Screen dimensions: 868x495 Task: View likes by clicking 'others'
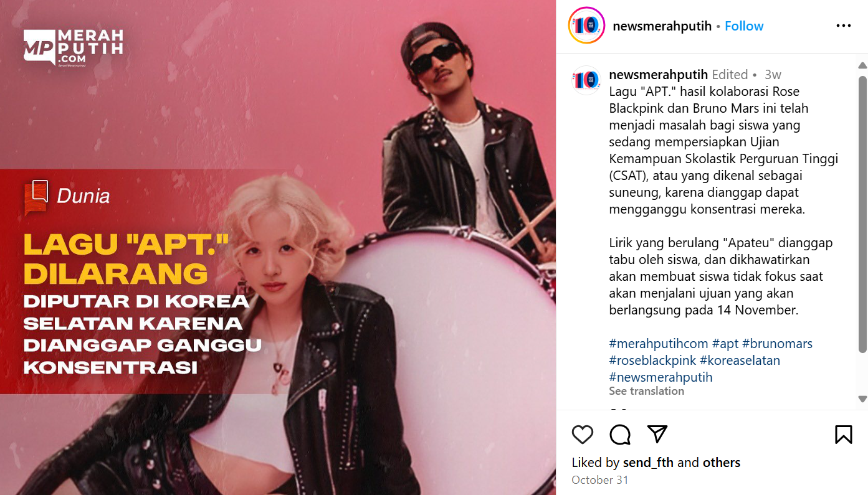pos(722,463)
